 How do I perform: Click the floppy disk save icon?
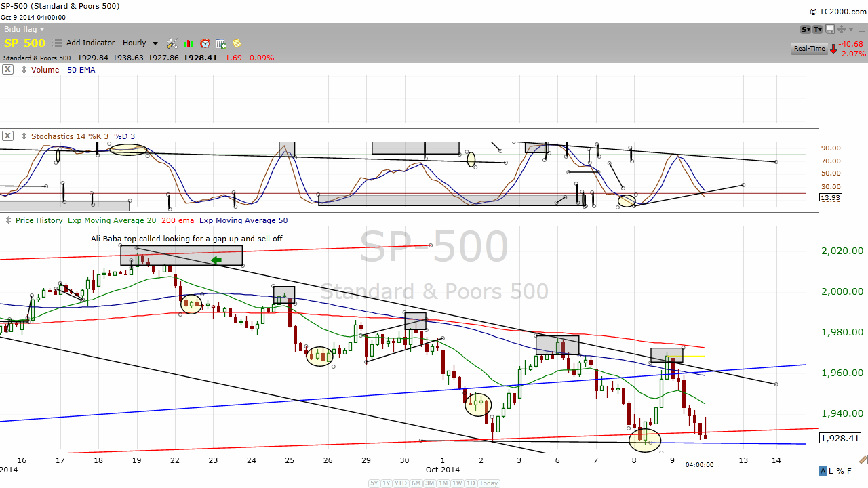pos(831,29)
